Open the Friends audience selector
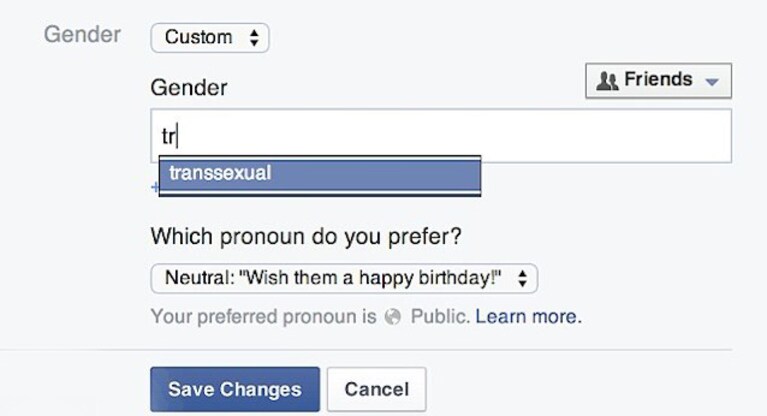The image size is (767, 416). pyautogui.click(x=658, y=80)
